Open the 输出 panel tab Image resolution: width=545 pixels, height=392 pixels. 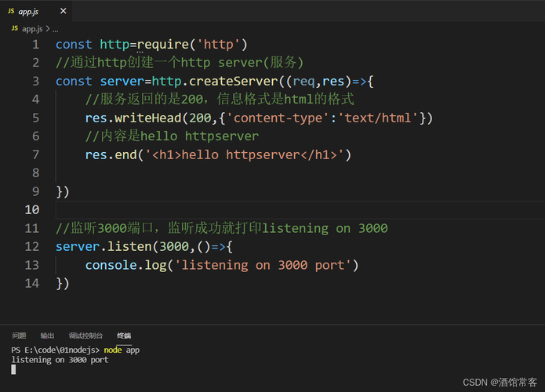(x=47, y=336)
